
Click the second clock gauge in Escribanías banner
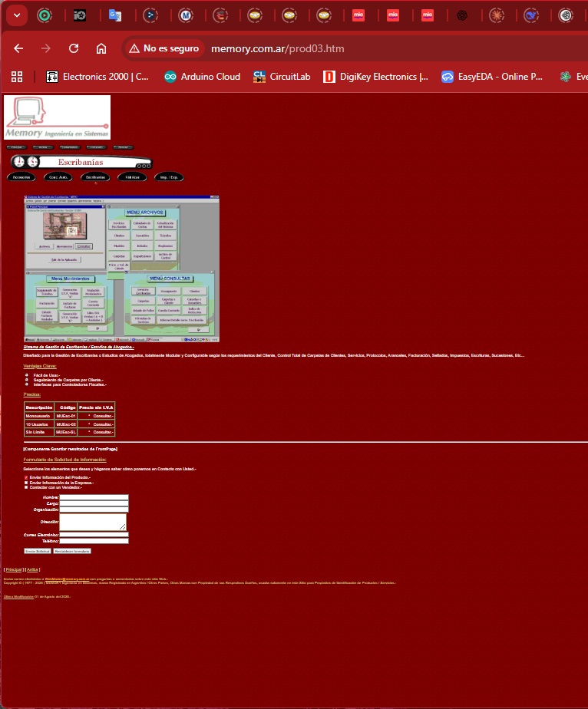click(32, 161)
